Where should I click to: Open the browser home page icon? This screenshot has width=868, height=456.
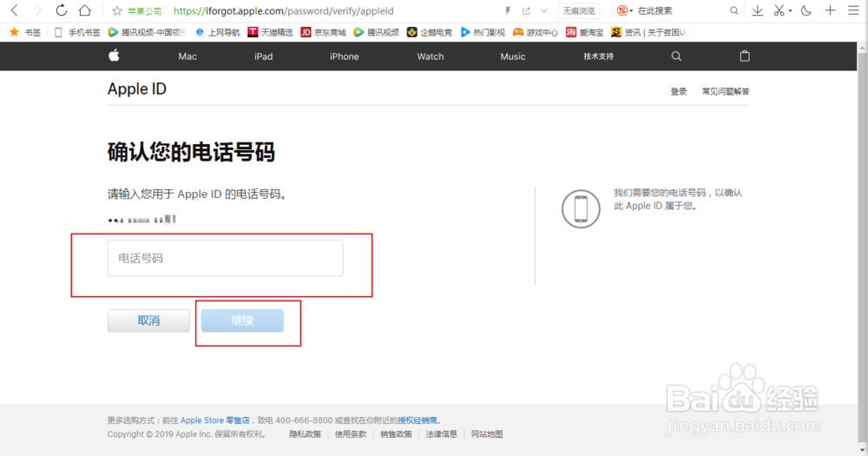[85, 10]
